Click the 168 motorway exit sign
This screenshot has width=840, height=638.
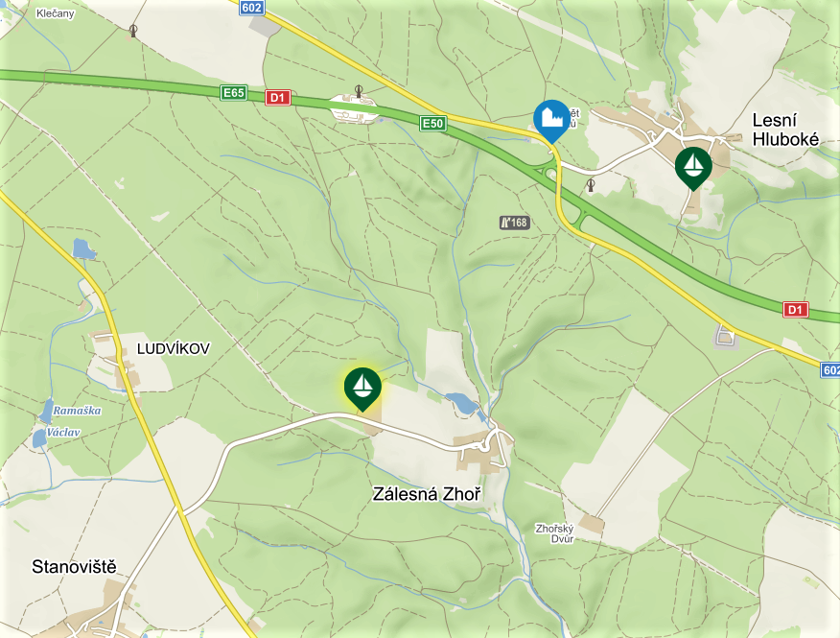[x=515, y=222]
